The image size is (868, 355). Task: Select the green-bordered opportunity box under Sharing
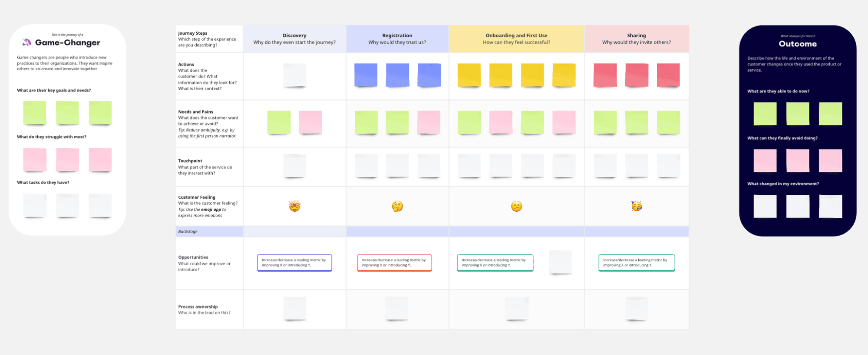click(x=637, y=263)
